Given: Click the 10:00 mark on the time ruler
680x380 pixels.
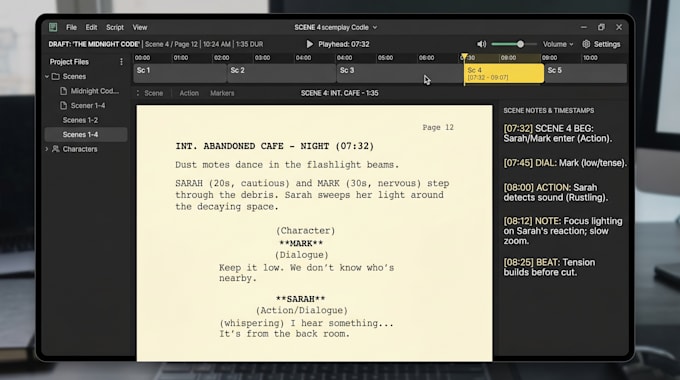Looking at the screenshot, I should [590, 58].
